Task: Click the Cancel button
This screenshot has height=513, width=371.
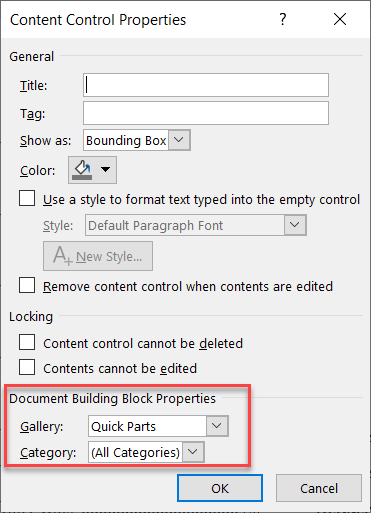Action: [x=319, y=488]
